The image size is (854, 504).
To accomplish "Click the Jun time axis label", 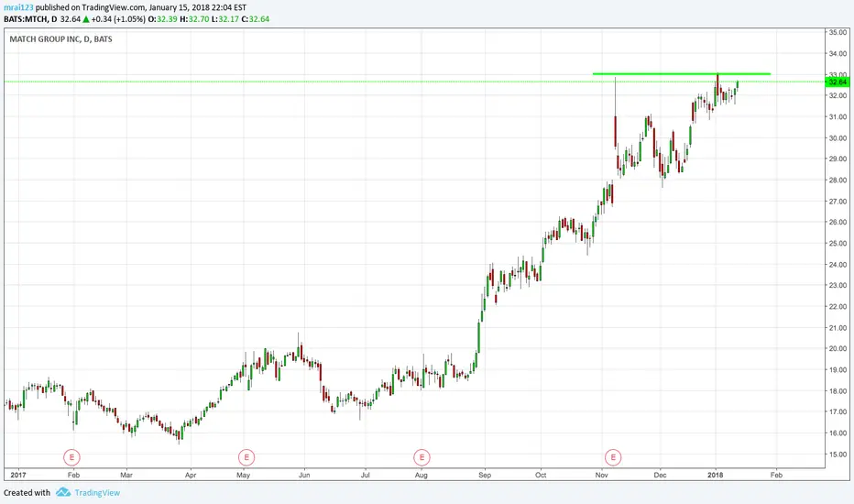I will tap(304, 475).
